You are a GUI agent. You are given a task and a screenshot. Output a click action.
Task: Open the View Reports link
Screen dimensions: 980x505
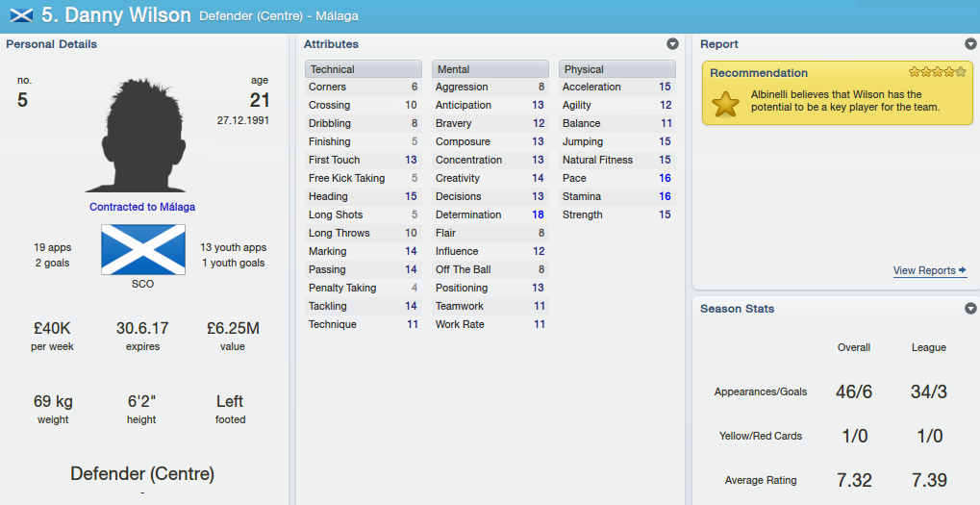924,270
